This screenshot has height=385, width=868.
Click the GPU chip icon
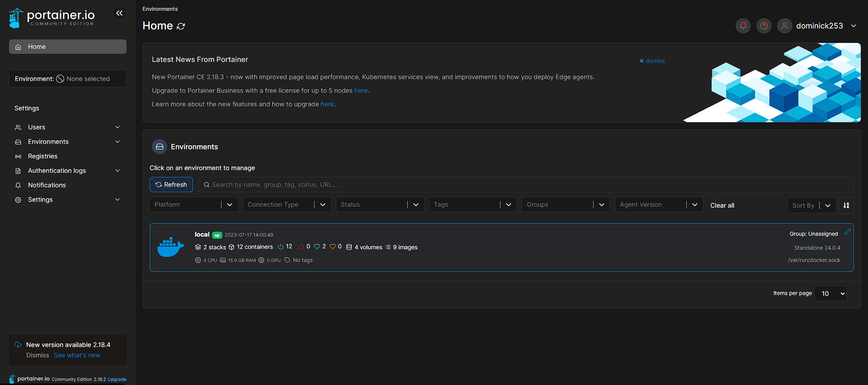(x=261, y=260)
